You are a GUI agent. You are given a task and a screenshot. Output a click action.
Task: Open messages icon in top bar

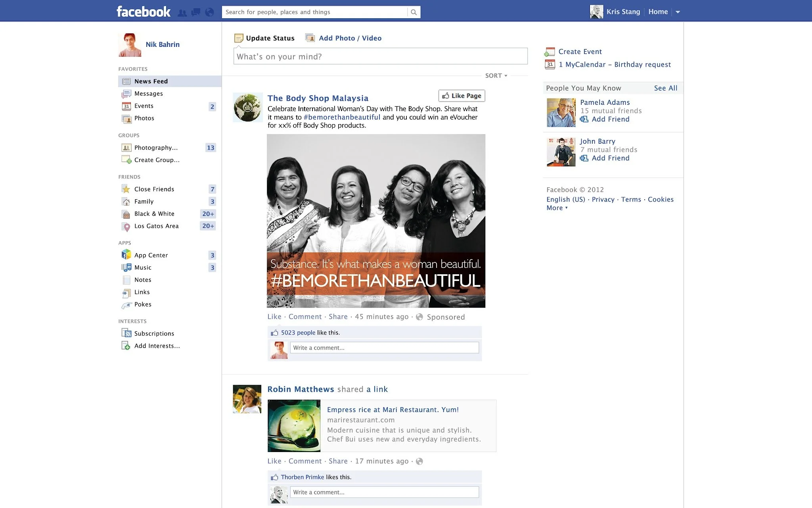pos(196,12)
